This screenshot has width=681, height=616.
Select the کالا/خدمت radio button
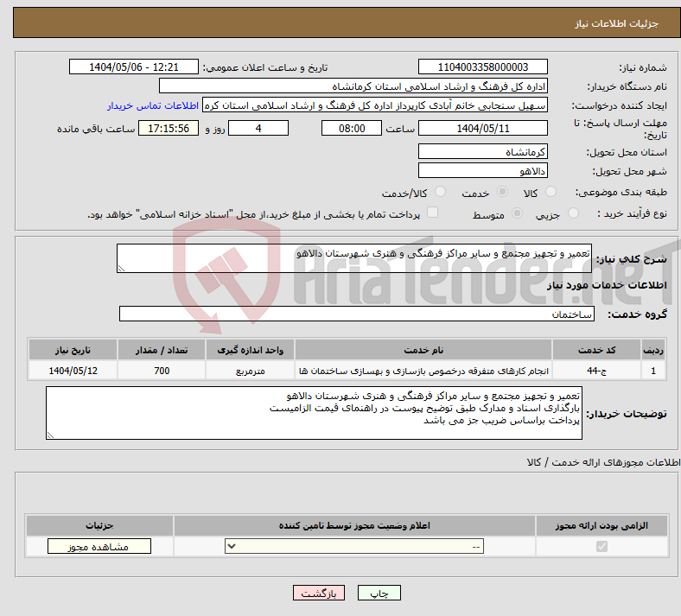[440, 192]
